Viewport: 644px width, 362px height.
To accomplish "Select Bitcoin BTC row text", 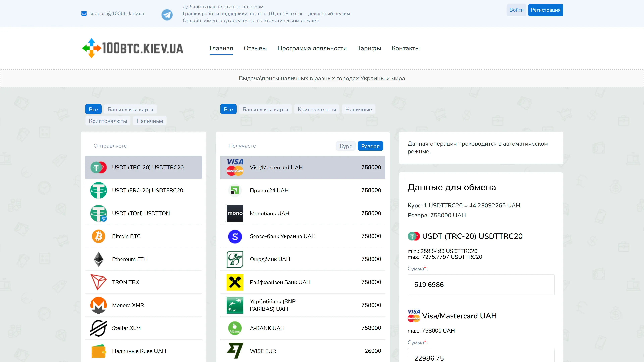I will [x=126, y=236].
